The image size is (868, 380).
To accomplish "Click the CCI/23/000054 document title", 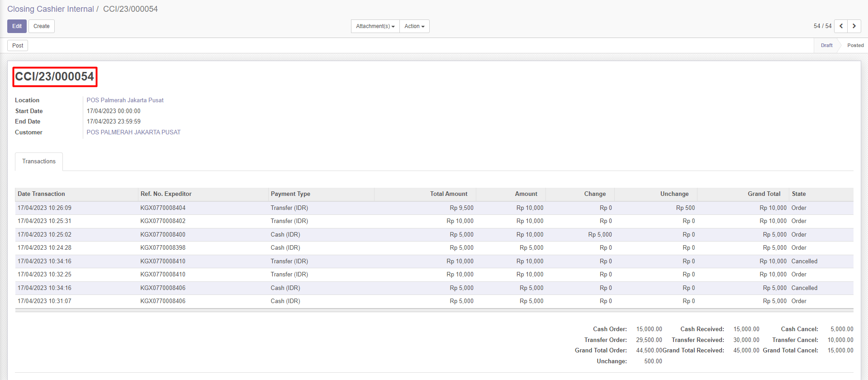I will (55, 76).
